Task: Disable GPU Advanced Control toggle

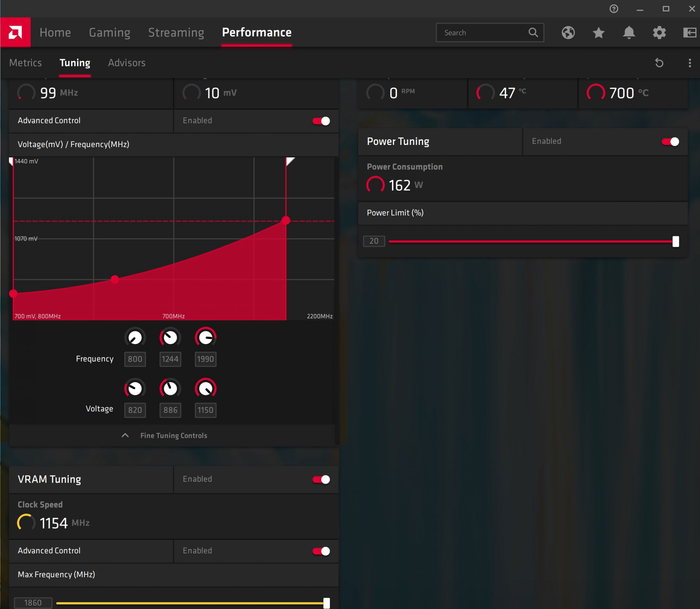Action: click(x=321, y=121)
